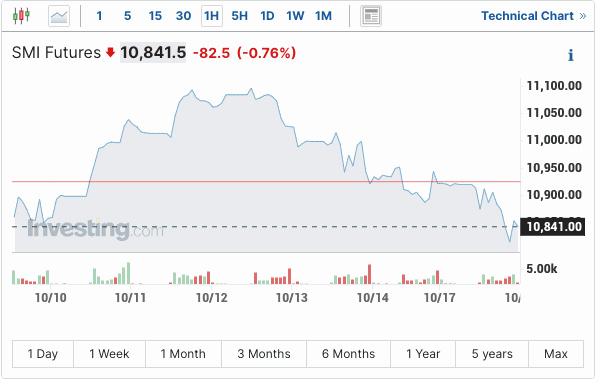The image size is (595, 379).
Task: Click the blue info icon
Action: pos(570,55)
